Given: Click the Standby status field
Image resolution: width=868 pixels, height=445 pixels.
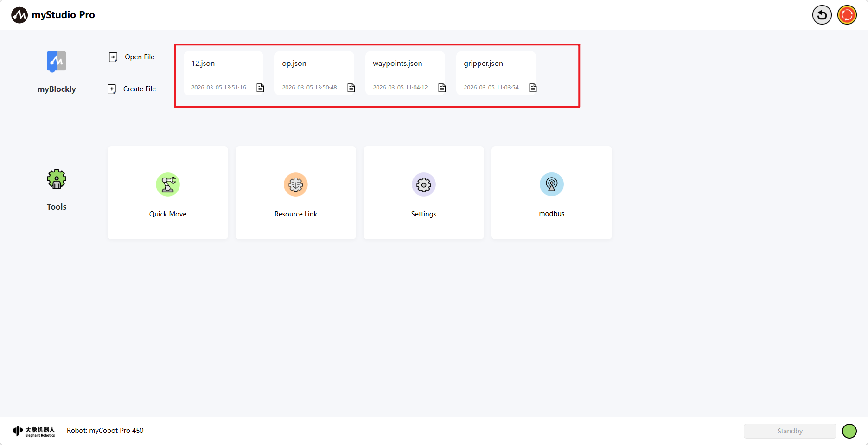Looking at the screenshot, I should [790, 431].
